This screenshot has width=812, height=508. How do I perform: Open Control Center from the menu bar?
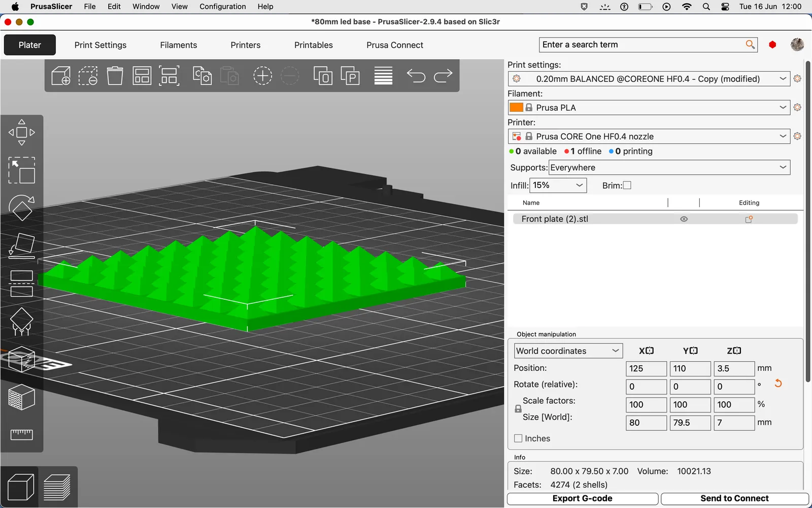click(x=725, y=7)
